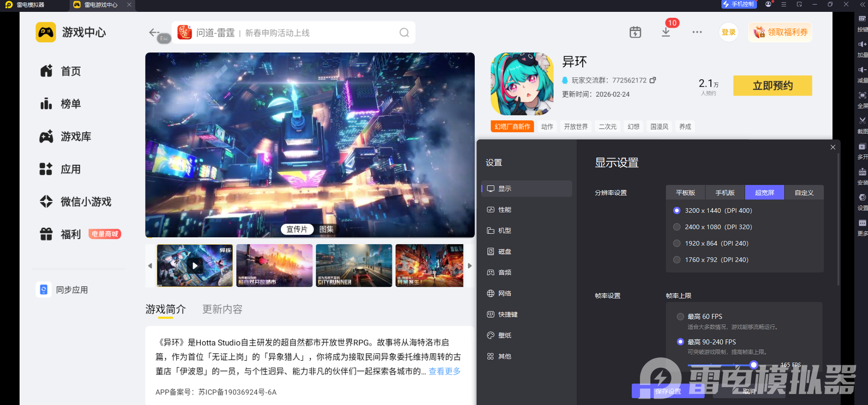The image size is (868, 405).
Task: Show previous thumbnails with left arrow
Action: click(x=150, y=266)
